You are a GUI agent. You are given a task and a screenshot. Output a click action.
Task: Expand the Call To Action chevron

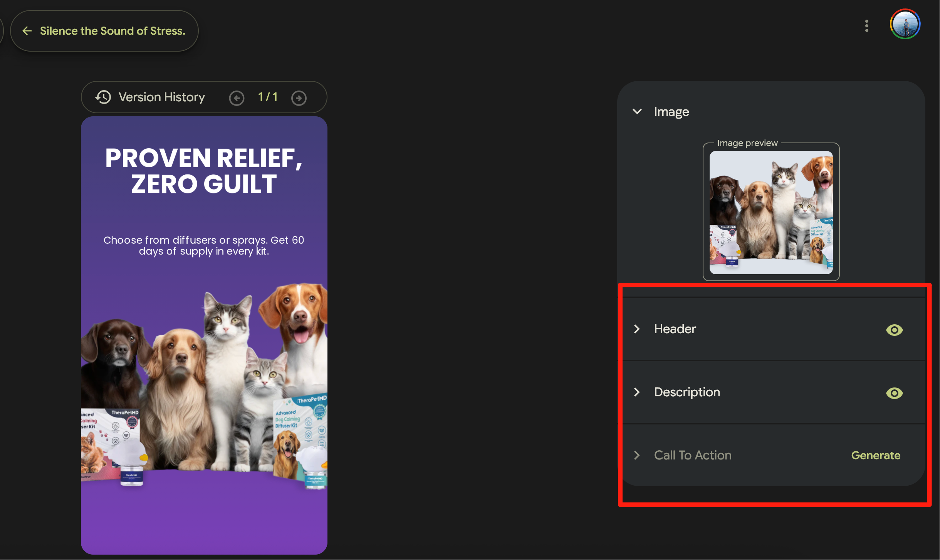pyautogui.click(x=637, y=455)
